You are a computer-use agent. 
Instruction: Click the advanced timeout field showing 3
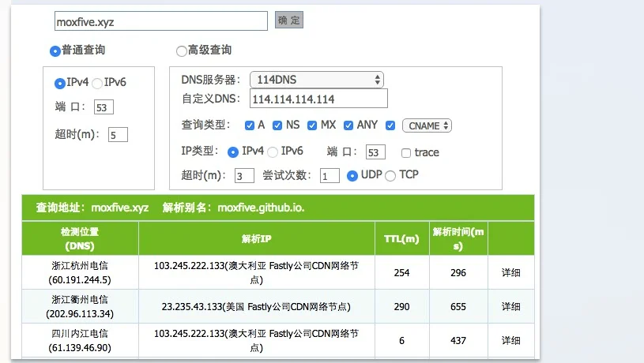point(244,175)
